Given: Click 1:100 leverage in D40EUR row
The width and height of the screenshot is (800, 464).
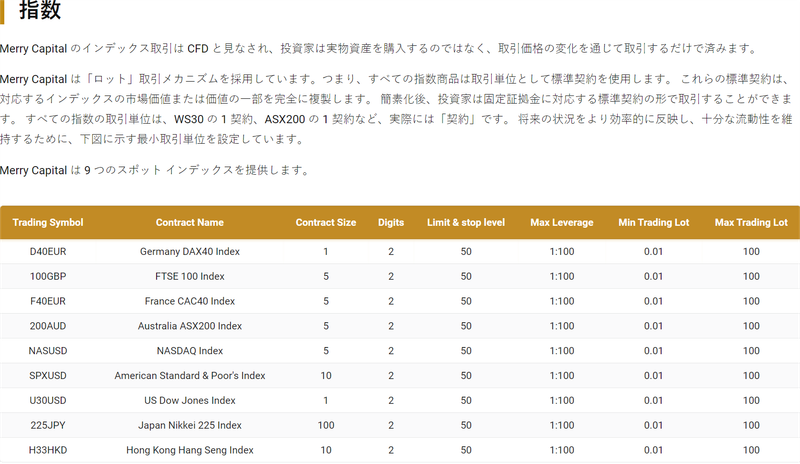Looking at the screenshot, I should pos(562,252).
